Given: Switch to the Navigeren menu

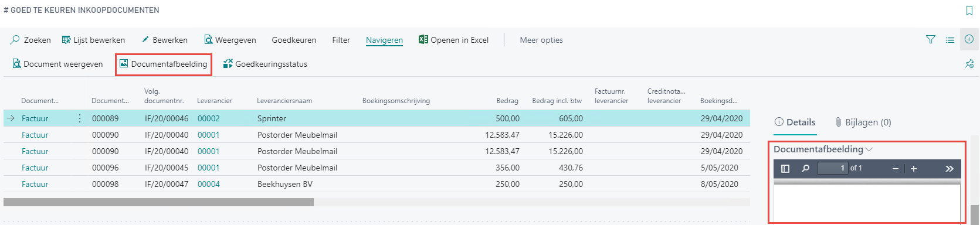Looking at the screenshot, I should pos(384,40).
